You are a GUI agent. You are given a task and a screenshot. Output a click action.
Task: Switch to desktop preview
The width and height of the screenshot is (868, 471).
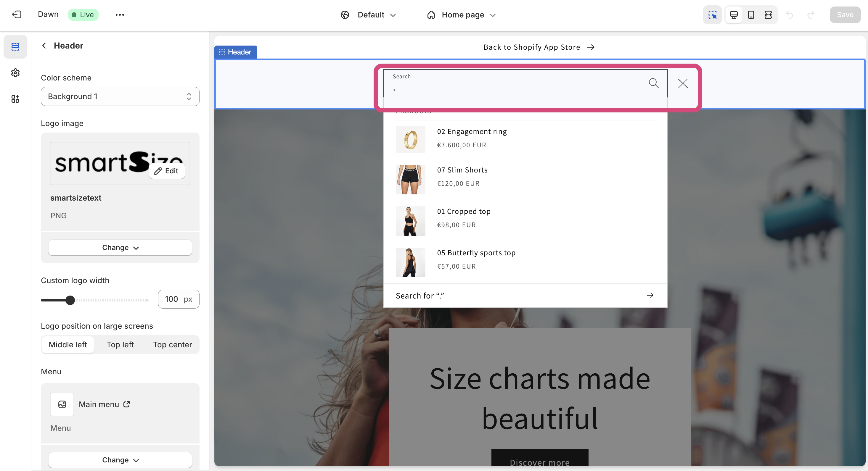click(734, 15)
